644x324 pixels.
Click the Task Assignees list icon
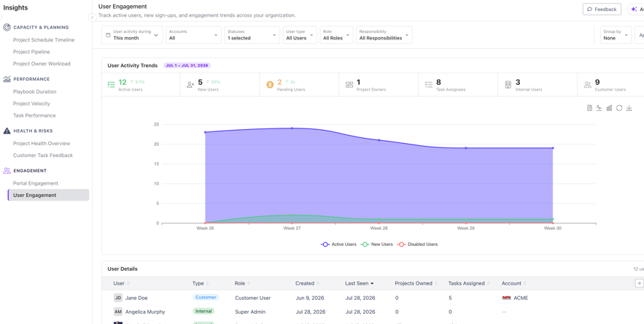tap(429, 85)
